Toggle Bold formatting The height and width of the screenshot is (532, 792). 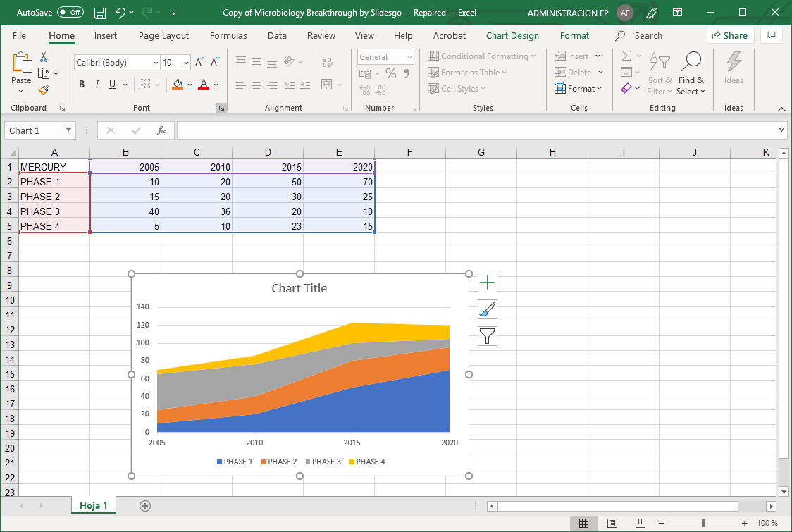click(82, 85)
